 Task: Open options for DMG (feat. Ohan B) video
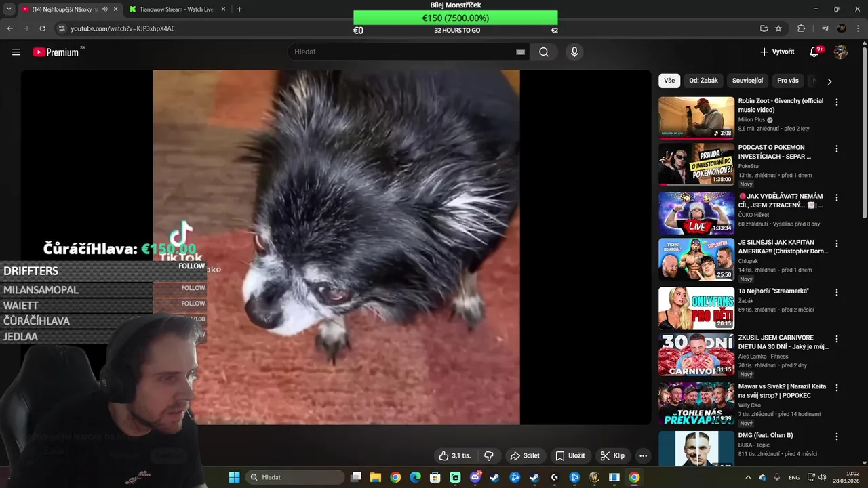pyautogui.click(x=837, y=436)
